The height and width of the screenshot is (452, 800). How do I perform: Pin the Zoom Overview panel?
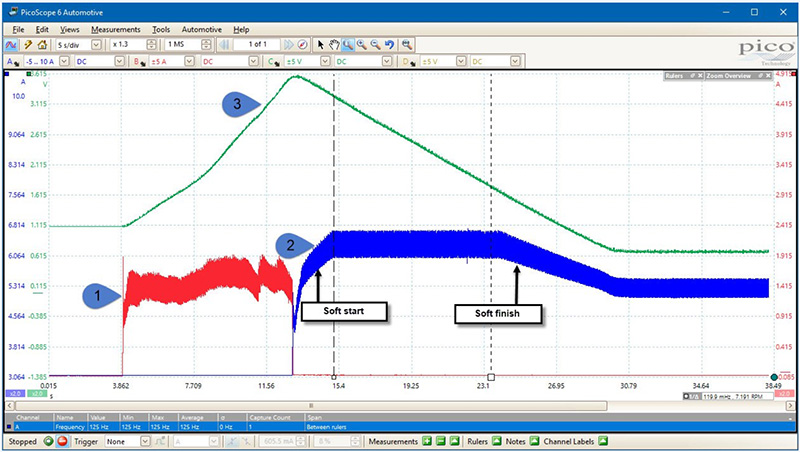pos(761,76)
